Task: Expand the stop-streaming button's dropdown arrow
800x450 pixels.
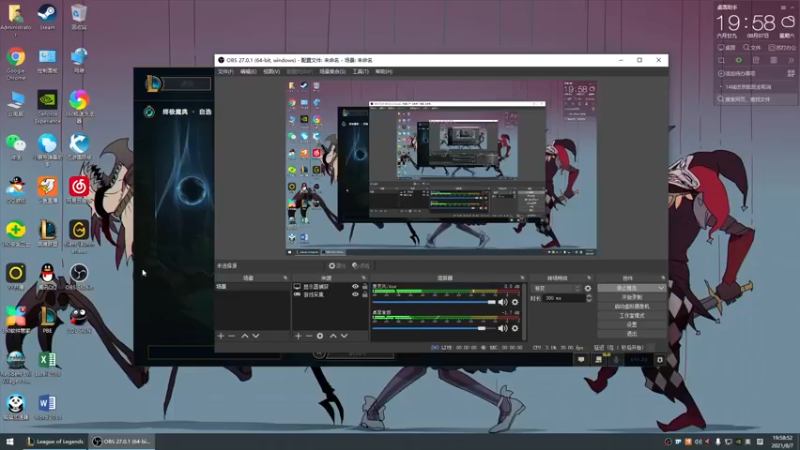Action: (661, 288)
